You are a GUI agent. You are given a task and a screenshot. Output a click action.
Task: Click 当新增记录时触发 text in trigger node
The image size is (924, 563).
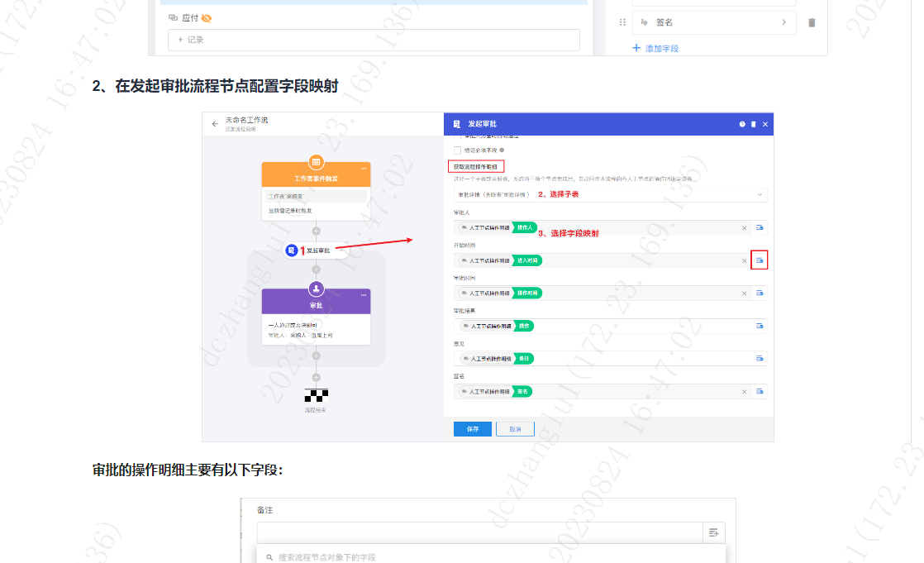tap(291, 211)
